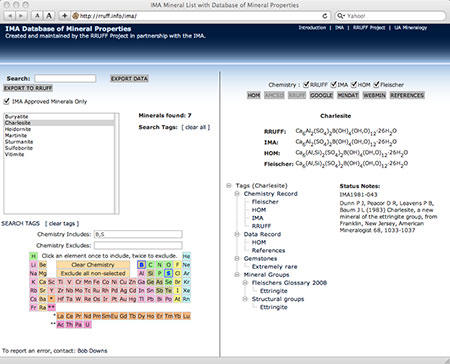Open the REFERENCES button
Screen dimensions: 450x364
tap(407, 95)
